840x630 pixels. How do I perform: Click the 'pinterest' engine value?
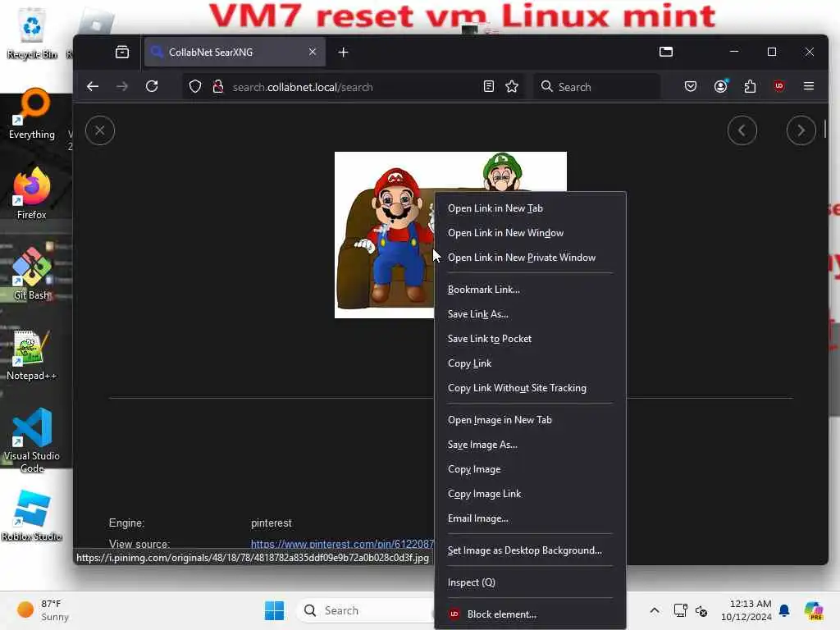[x=271, y=523]
